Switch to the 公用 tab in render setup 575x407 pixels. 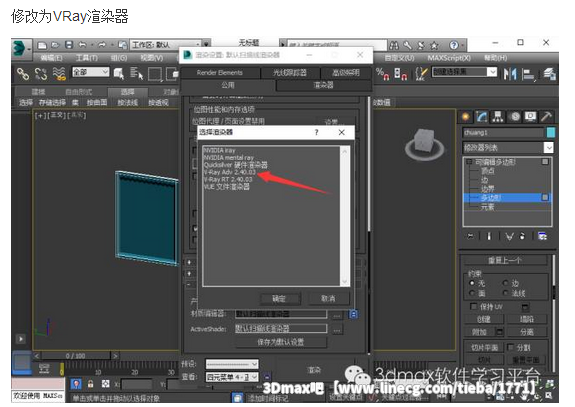228,85
